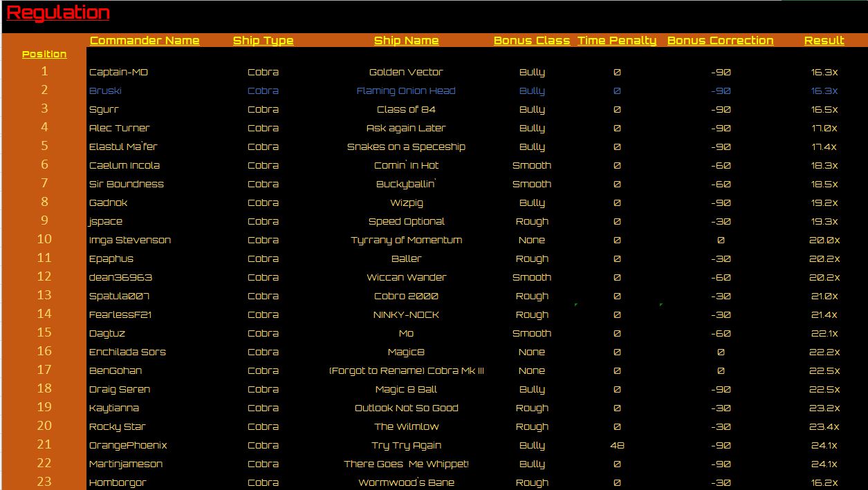Image resolution: width=868 pixels, height=490 pixels.
Task: Click There Goes Me Whippet! ship name
Action: coord(406,464)
